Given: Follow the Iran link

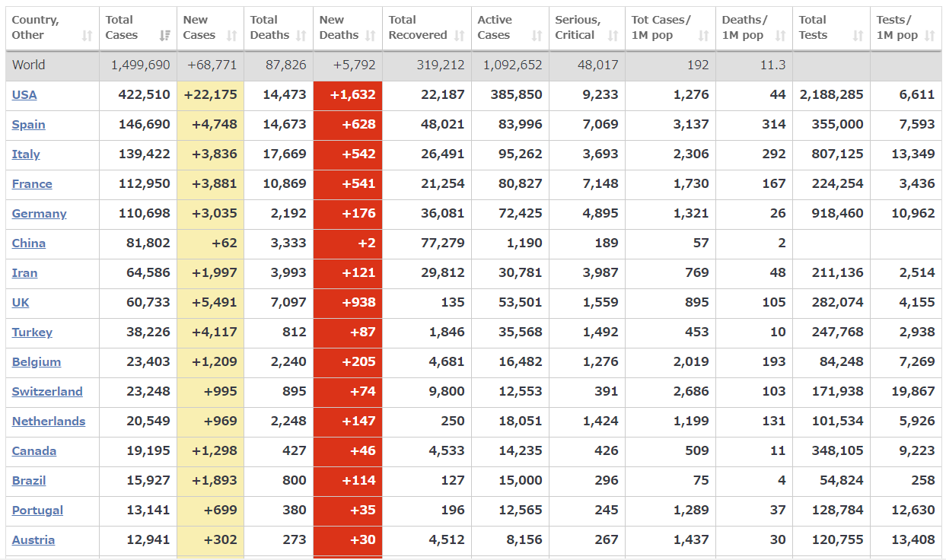Looking at the screenshot, I should 24,273.
